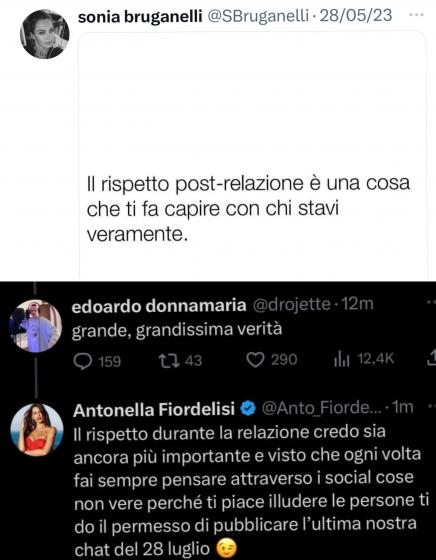Open sonia bruganelli's profile picture
The width and height of the screenshot is (436, 560).
tap(44, 34)
